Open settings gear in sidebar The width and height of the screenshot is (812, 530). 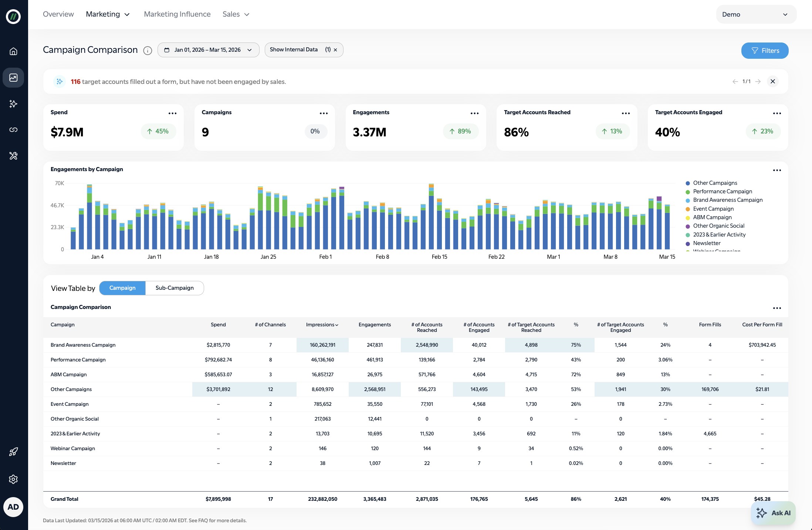coord(13,479)
